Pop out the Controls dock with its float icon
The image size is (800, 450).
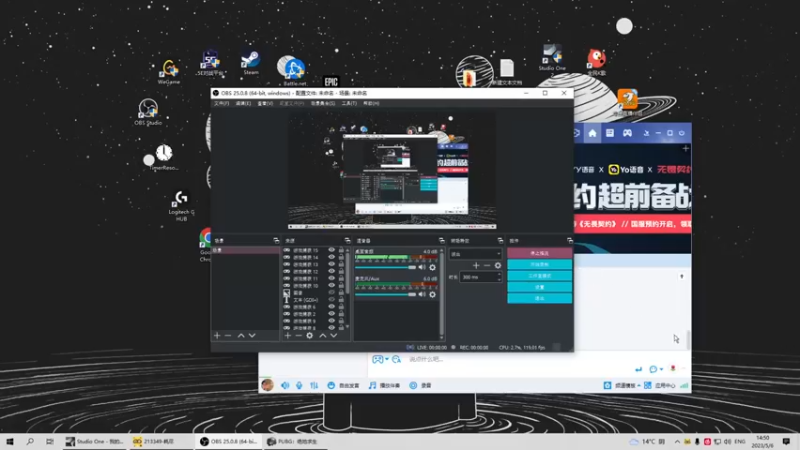click(x=570, y=240)
